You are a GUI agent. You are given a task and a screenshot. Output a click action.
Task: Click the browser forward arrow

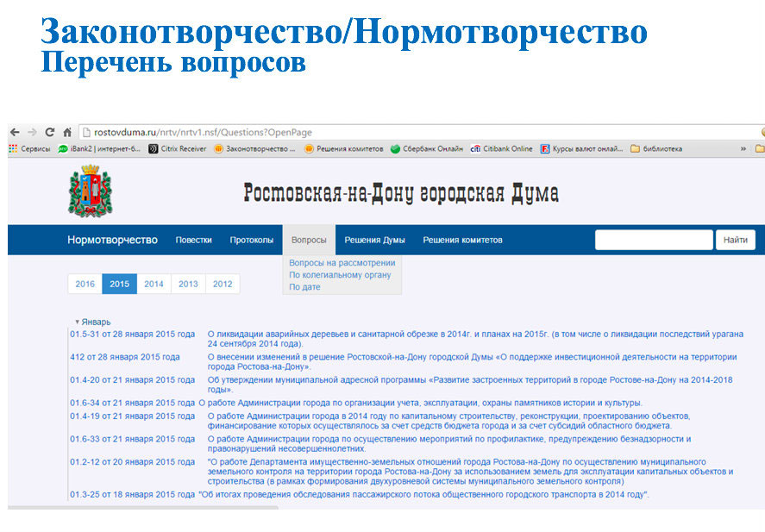click(x=32, y=132)
